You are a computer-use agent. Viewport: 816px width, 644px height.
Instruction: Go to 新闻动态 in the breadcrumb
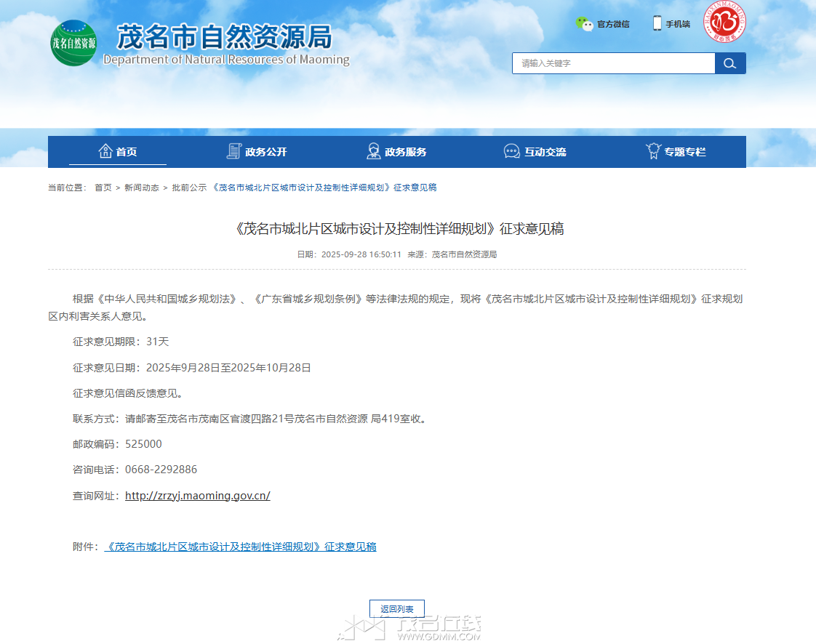(141, 188)
